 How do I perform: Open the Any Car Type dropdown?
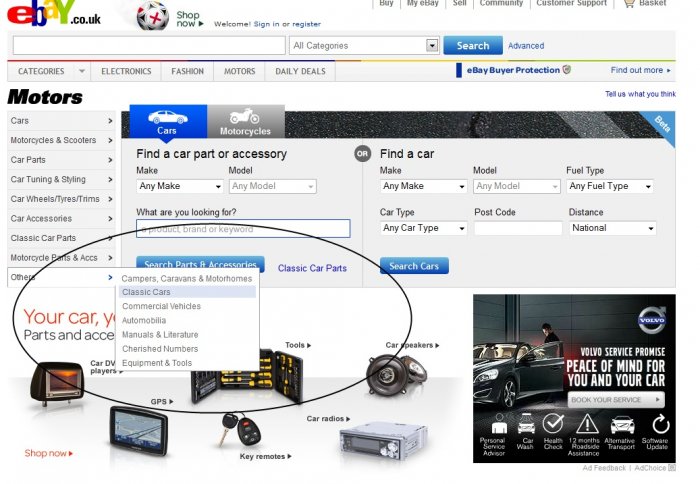pyautogui.click(x=423, y=228)
